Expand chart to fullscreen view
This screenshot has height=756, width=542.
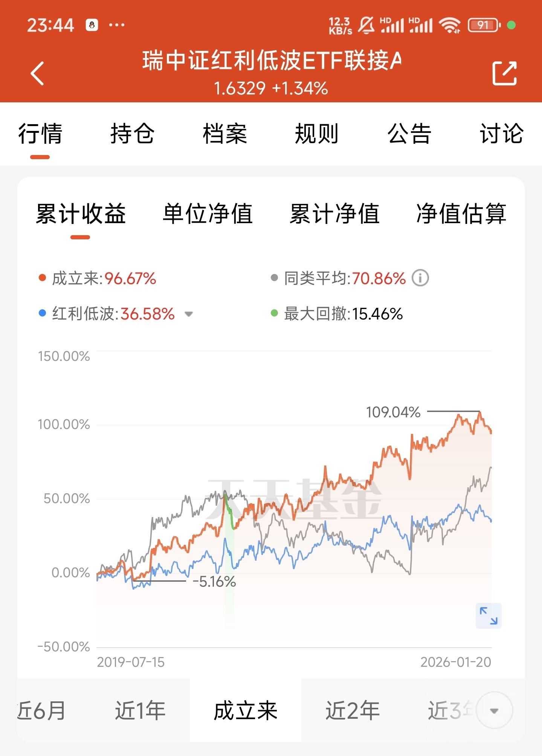coord(489,616)
